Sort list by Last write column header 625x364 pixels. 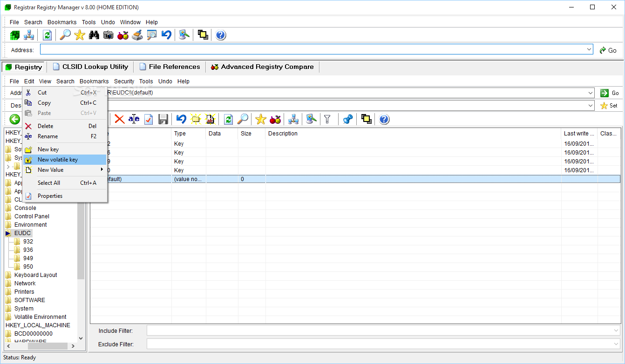[x=579, y=134]
